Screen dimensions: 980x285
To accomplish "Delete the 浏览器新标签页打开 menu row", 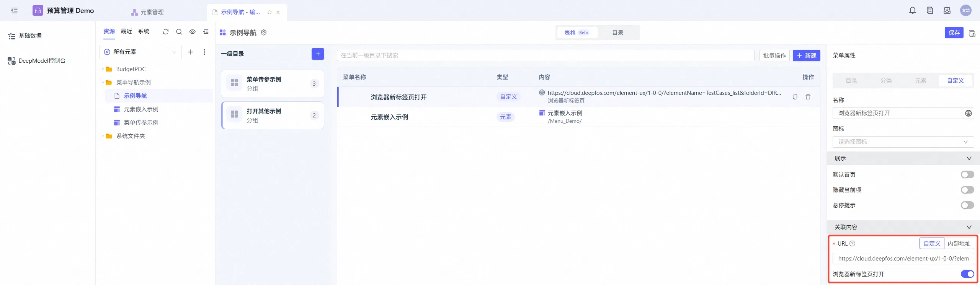I will pyautogui.click(x=808, y=97).
